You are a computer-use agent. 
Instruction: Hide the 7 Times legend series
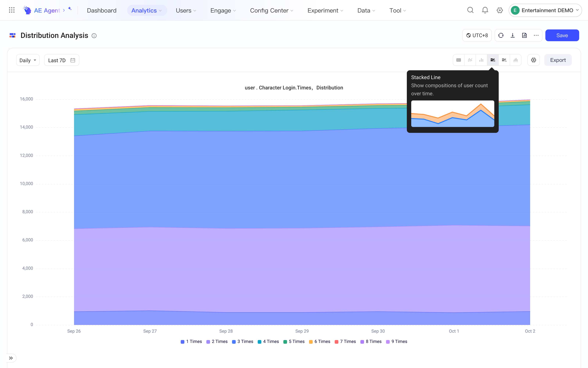tap(345, 342)
